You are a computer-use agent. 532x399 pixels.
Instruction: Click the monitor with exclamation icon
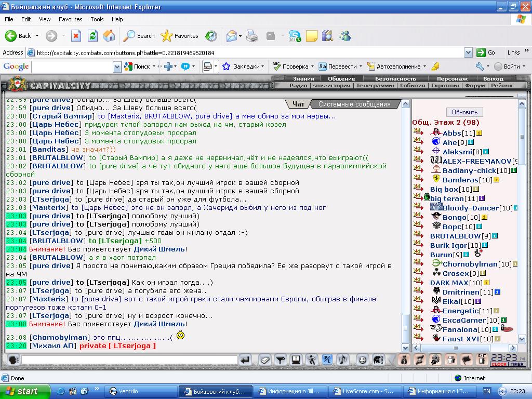[296, 360]
